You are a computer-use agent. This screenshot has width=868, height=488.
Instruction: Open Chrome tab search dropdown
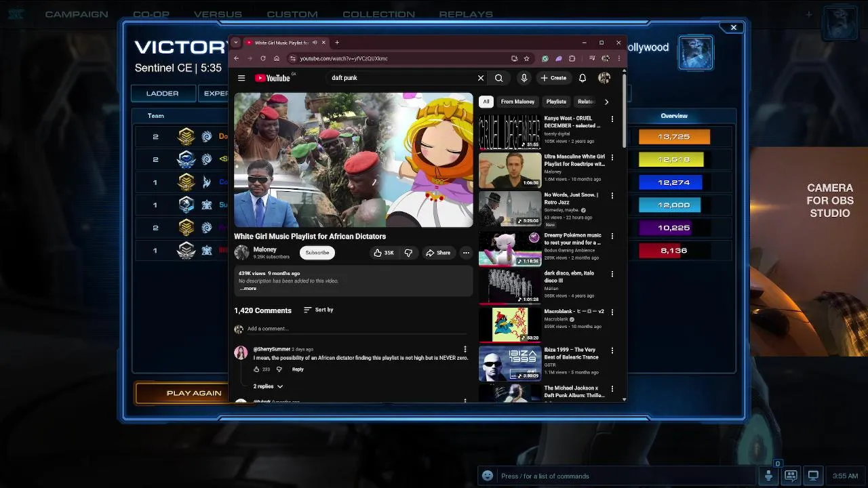point(235,43)
